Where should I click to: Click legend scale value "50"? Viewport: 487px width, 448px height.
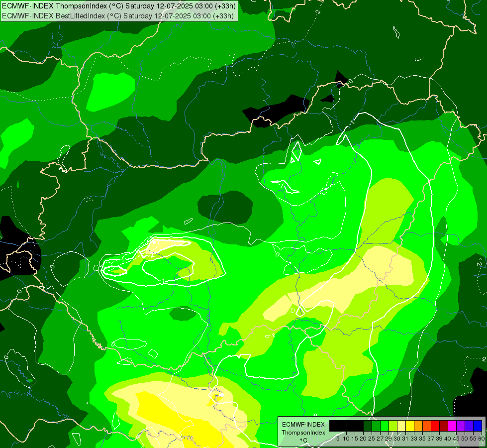click(465, 439)
